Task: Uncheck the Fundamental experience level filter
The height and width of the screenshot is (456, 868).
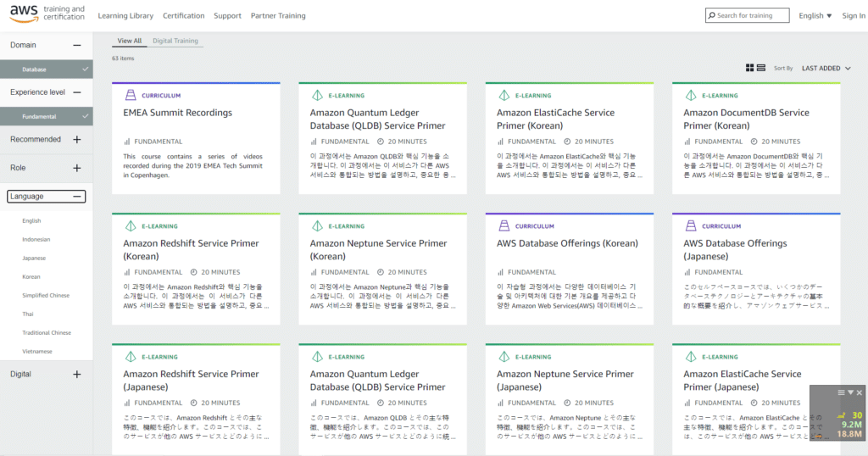Action: 85,116
